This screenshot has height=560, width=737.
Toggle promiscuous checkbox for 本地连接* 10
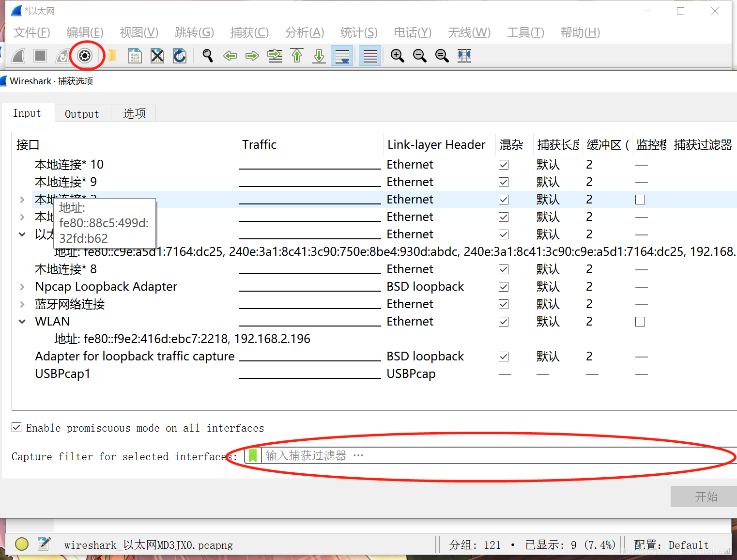pos(504,165)
